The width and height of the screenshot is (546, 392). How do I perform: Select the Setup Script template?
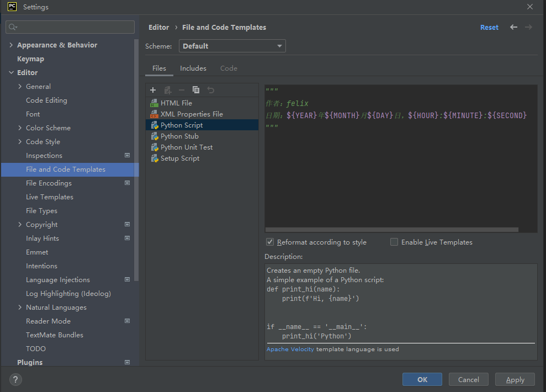click(179, 158)
